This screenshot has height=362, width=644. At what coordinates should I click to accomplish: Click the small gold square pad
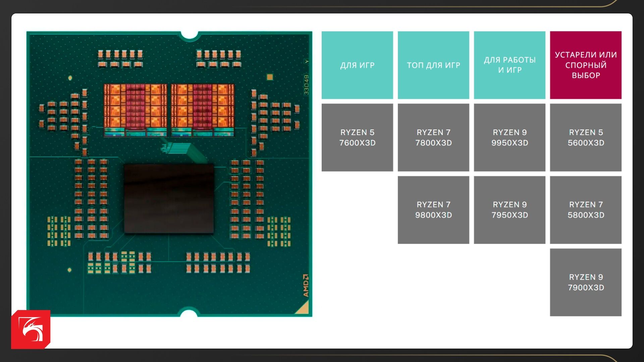click(x=270, y=77)
